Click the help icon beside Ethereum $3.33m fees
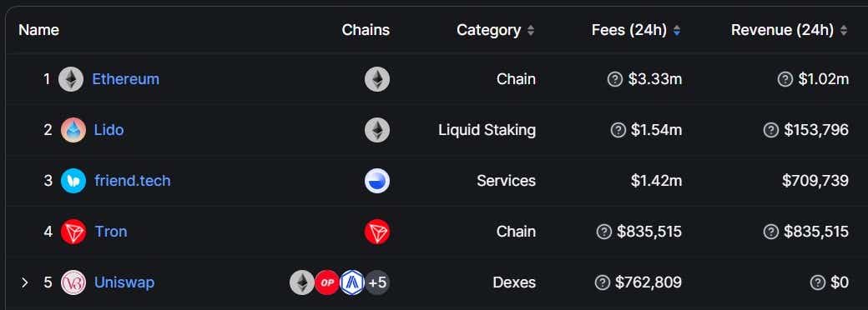The height and width of the screenshot is (310, 868). [x=614, y=79]
